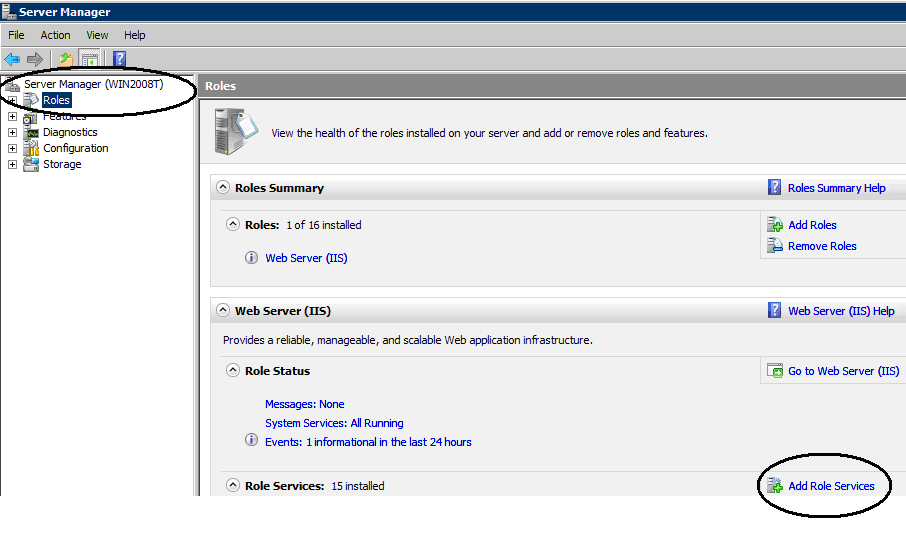The width and height of the screenshot is (906, 539).
Task: Open the View menu
Action: tap(97, 35)
